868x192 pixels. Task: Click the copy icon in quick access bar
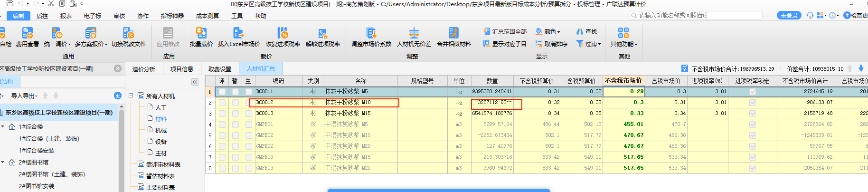[x=62, y=3]
